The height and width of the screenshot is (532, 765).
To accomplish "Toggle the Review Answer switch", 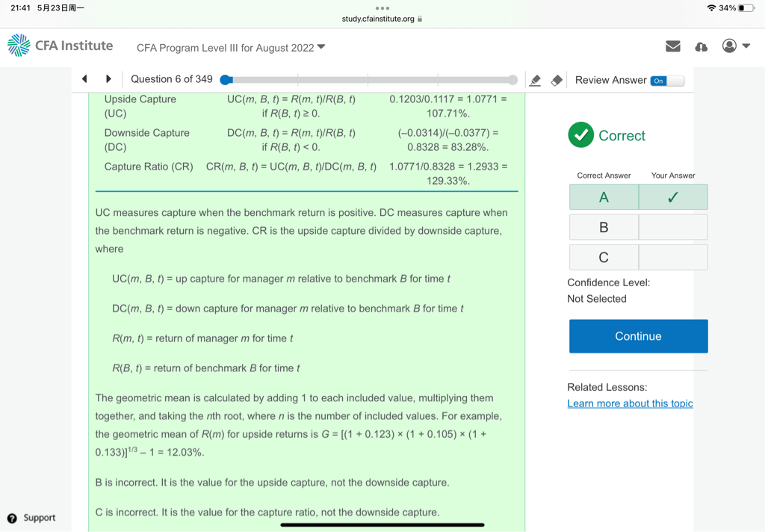I will (x=667, y=81).
